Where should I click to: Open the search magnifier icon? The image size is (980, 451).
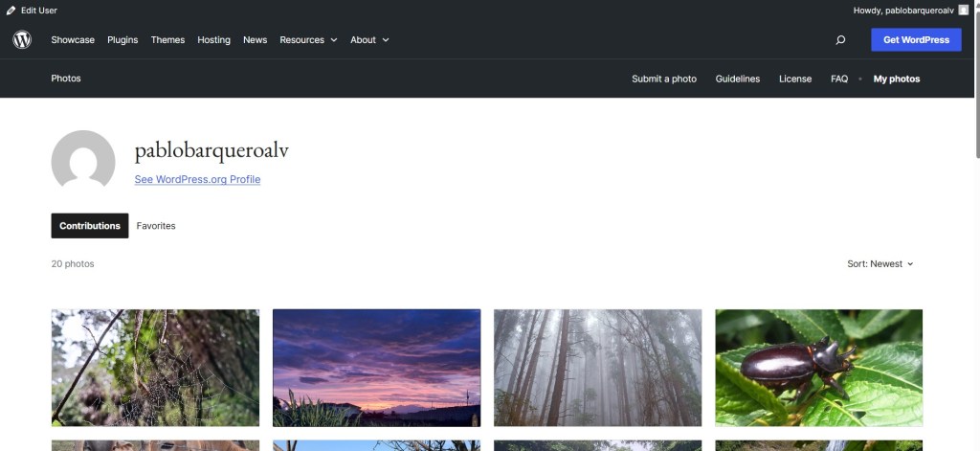pos(840,39)
